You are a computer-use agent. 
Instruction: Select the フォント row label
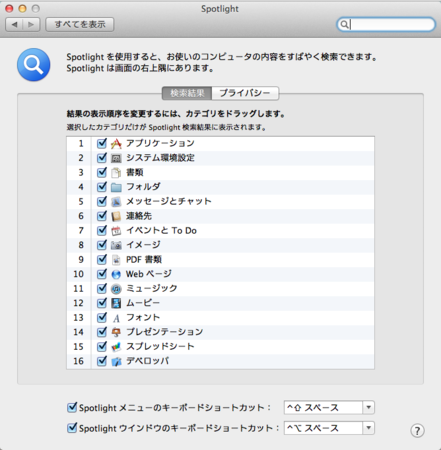143,317
